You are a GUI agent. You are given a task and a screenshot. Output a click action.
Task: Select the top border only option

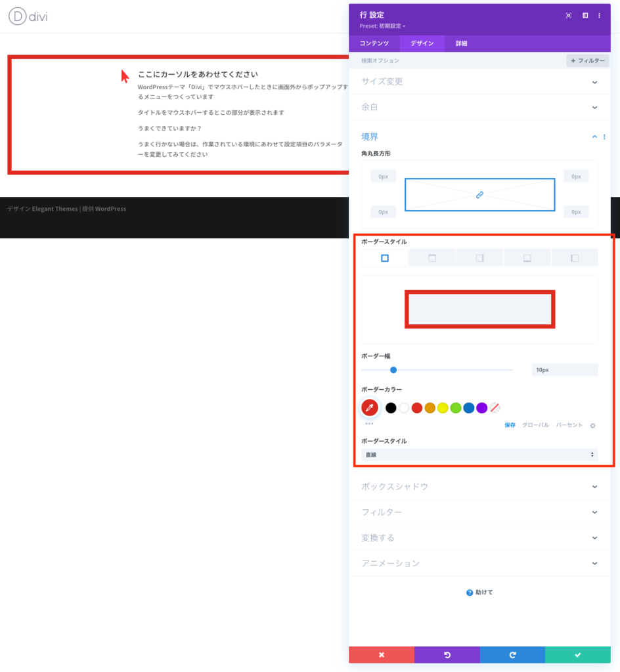coord(432,258)
